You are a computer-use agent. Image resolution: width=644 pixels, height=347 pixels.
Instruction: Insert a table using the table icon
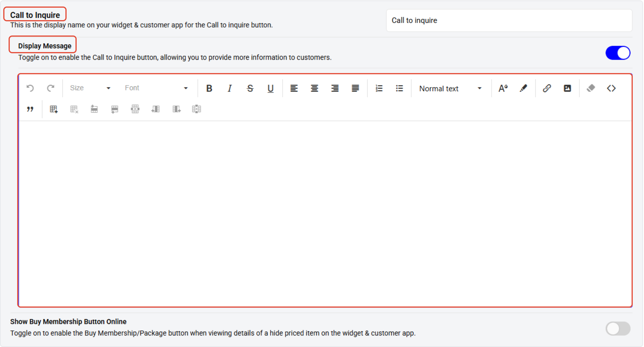click(x=54, y=109)
